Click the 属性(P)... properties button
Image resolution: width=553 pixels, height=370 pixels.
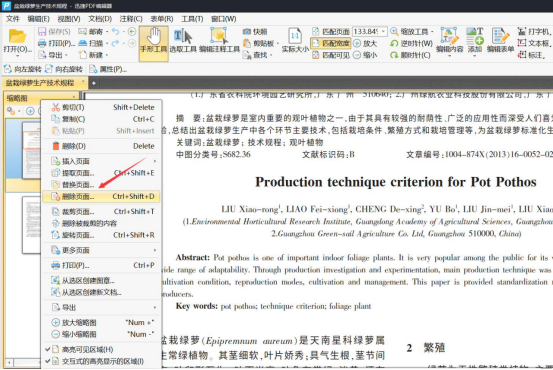click(x=108, y=69)
